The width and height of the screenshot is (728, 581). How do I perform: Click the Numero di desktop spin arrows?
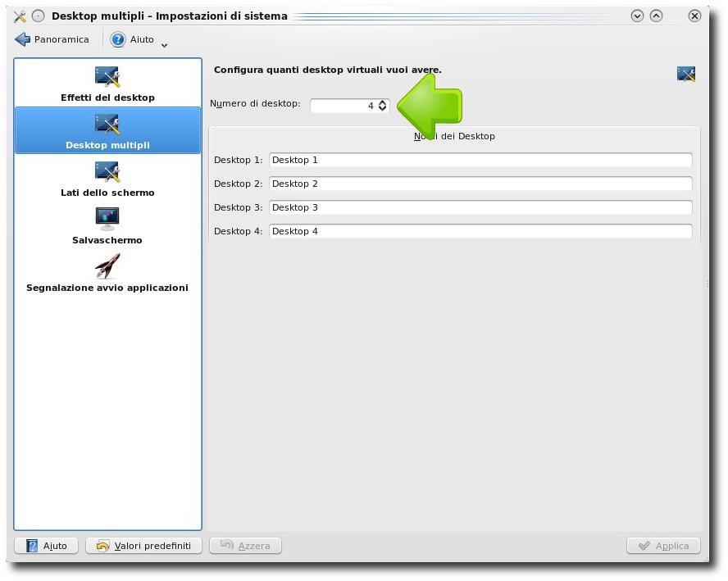[x=382, y=106]
